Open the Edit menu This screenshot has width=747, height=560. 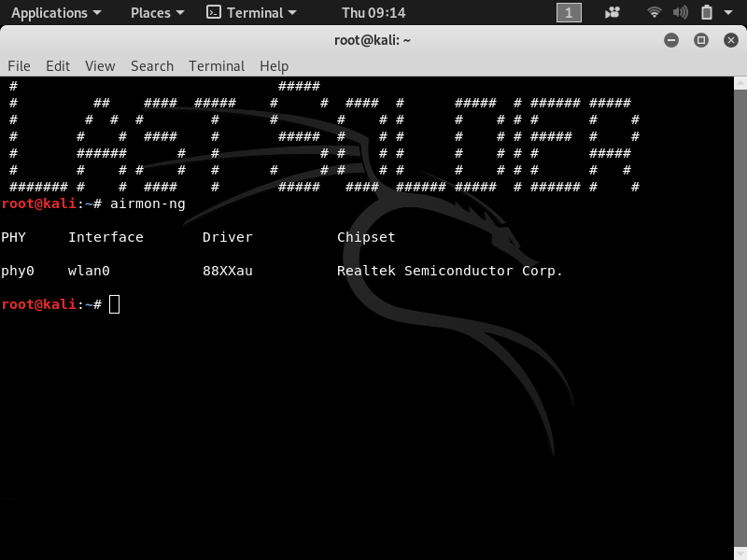click(58, 65)
